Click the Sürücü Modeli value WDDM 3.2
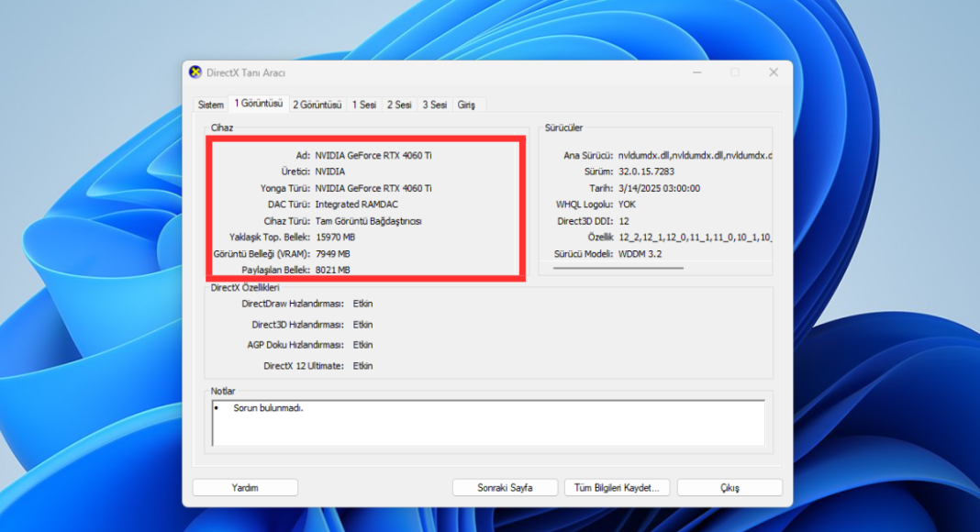Image resolution: width=980 pixels, height=532 pixels. pyautogui.click(x=640, y=253)
